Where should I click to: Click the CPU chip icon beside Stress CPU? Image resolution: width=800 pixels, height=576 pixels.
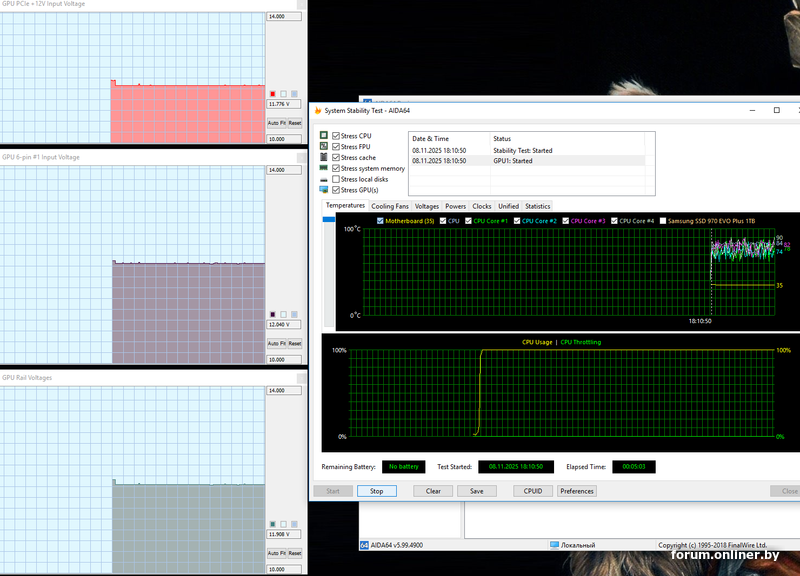pos(322,135)
